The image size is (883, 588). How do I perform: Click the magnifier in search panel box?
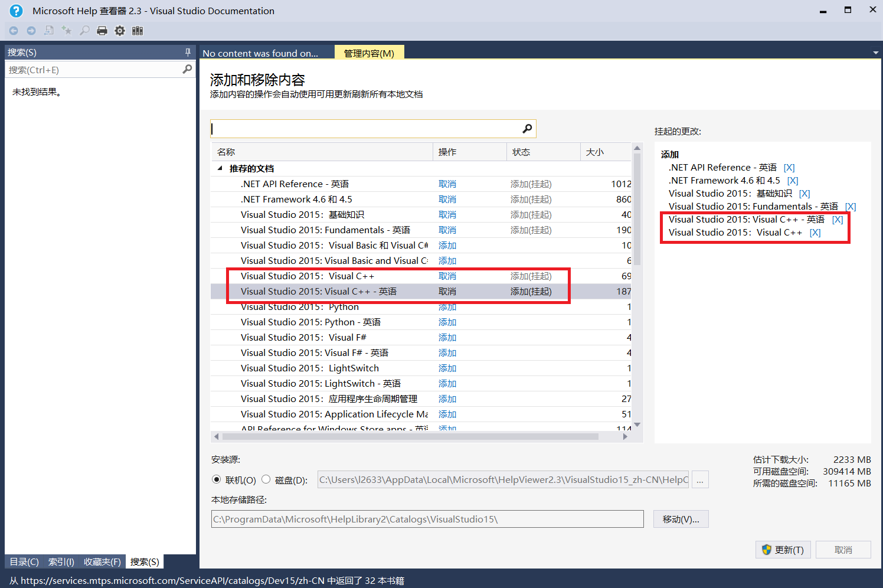click(x=187, y=69)
